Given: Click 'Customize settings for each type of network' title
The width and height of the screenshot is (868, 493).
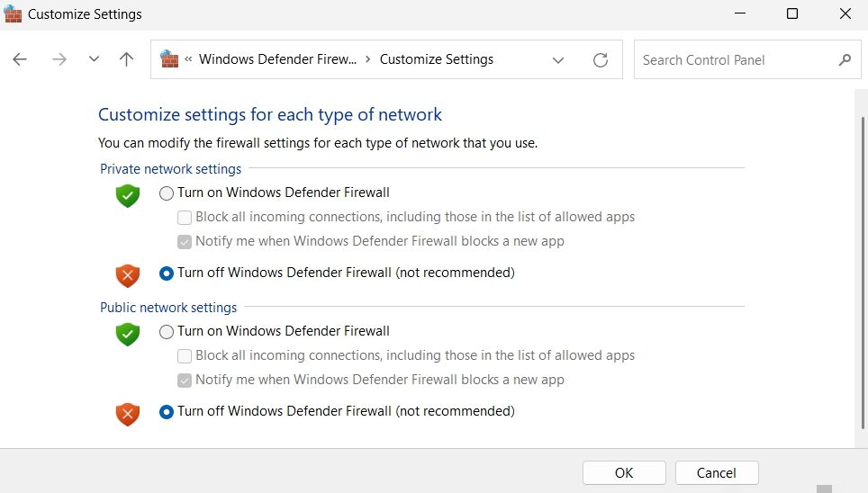Looking at the screenshot, I should pos(269,114).
